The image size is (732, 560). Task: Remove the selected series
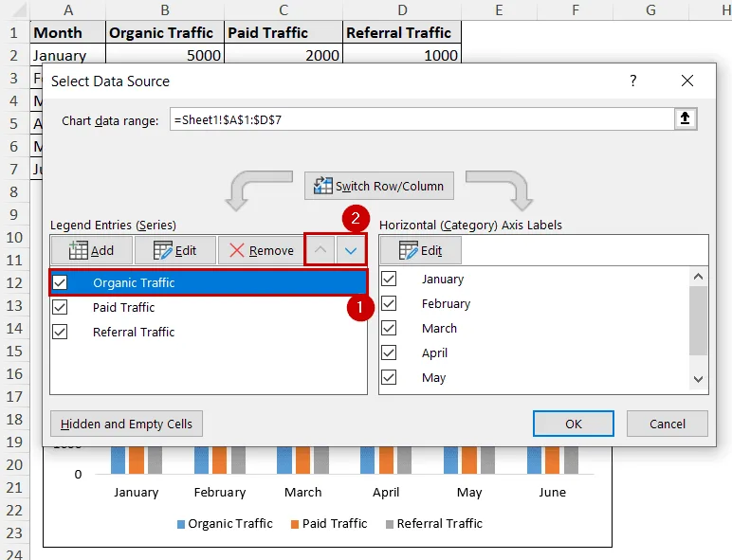(x=261, y=250)
